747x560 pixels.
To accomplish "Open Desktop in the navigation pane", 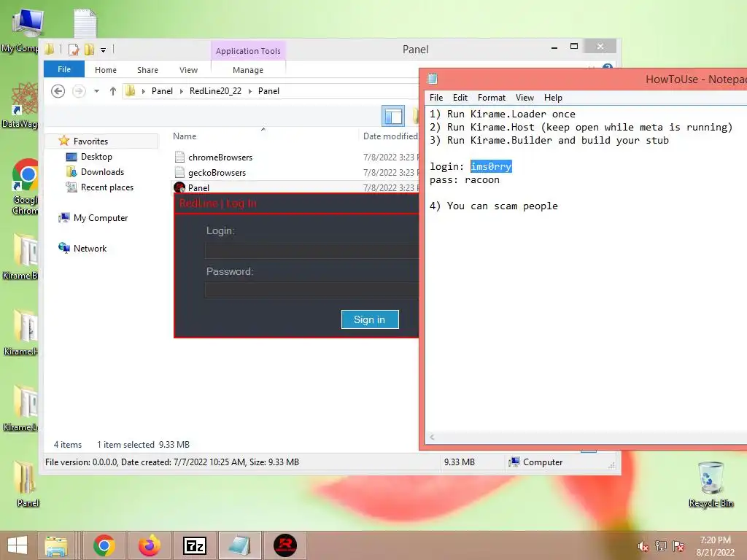I will tap(96, 157).
